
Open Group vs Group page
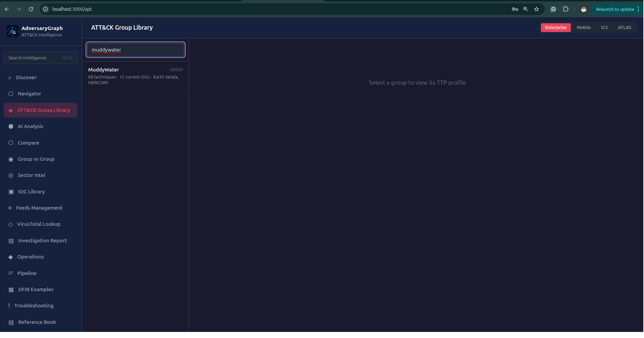tap(40, 159)
